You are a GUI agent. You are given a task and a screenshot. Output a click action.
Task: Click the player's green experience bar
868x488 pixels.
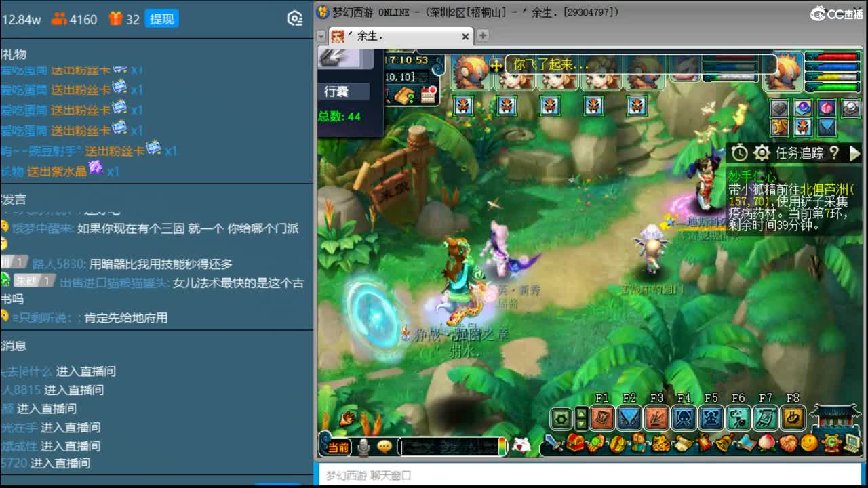click(832, 87)
